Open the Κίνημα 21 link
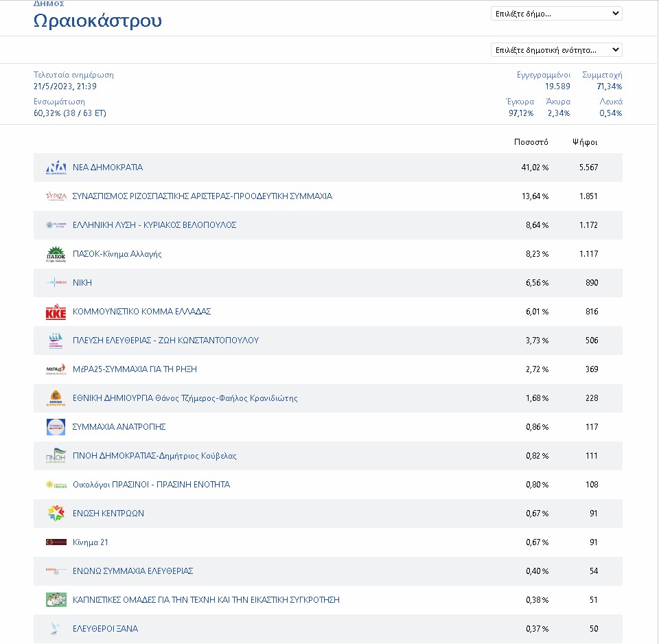 91,542
